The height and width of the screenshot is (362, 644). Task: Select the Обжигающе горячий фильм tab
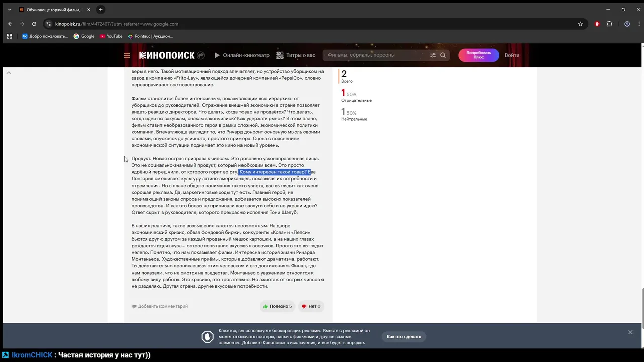pos(54,10)
